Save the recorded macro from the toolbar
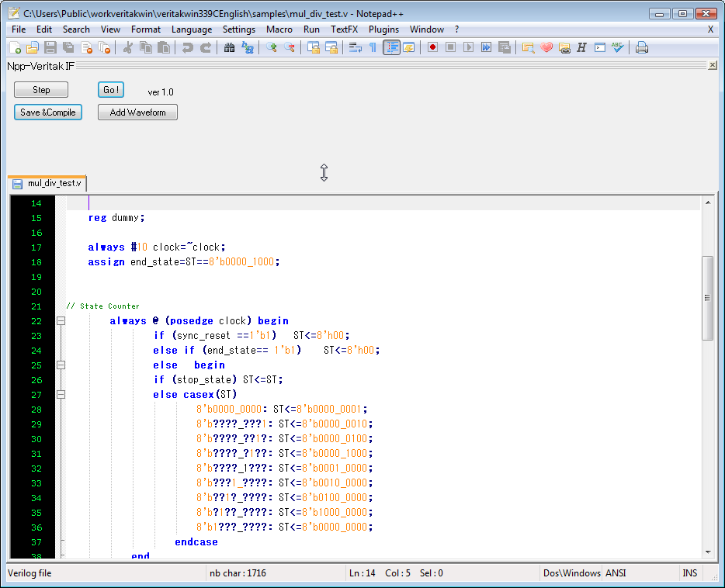The image size is (725, 588). tap(505, 47)
